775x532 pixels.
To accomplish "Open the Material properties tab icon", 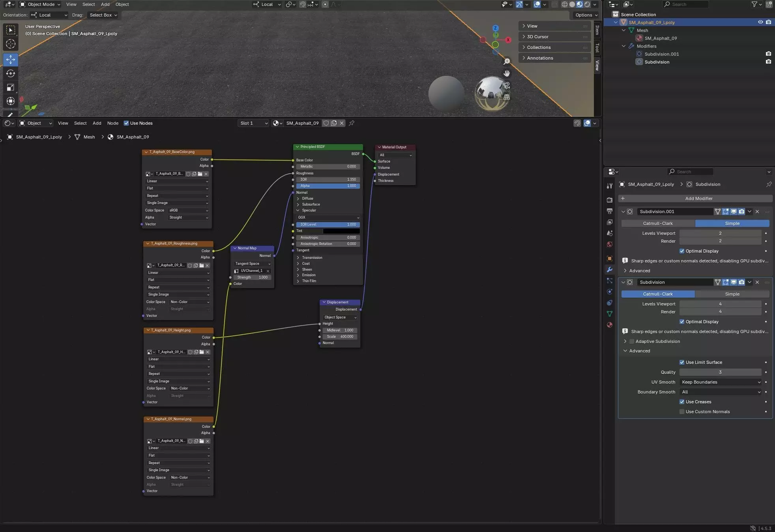I will [x=610, y=325].
